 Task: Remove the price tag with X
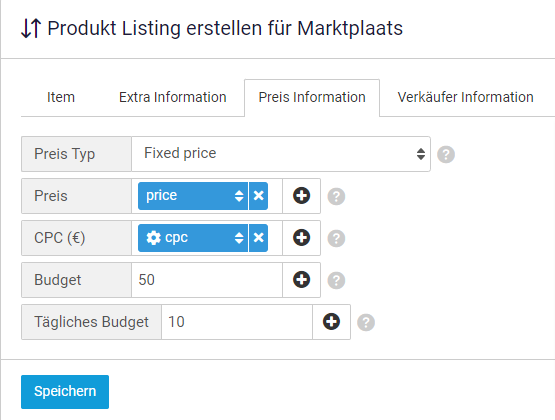[x=258, y=196]
